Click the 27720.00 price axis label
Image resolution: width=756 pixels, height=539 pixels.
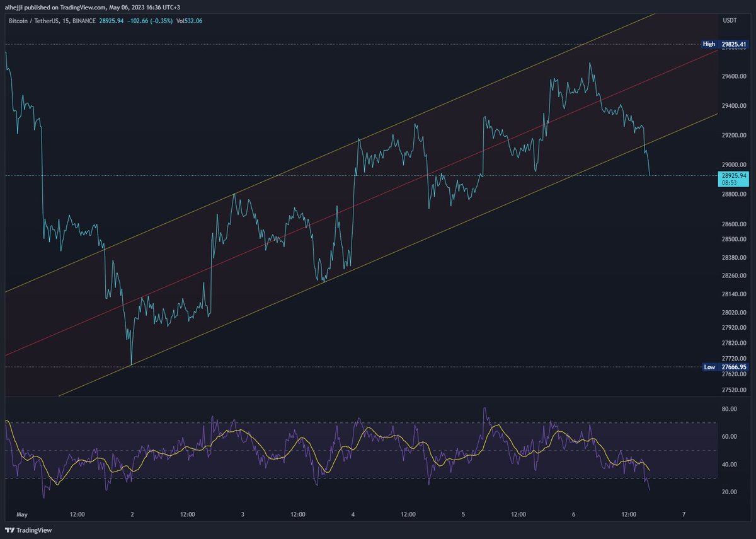(734, 359)
